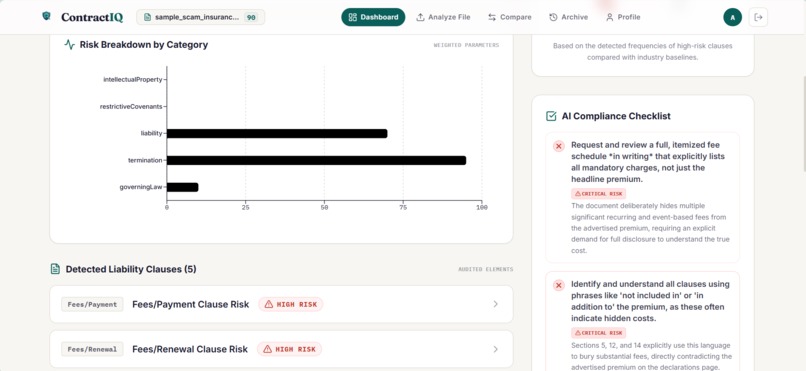Click the person icon beside Profile

tap(610, 17)
